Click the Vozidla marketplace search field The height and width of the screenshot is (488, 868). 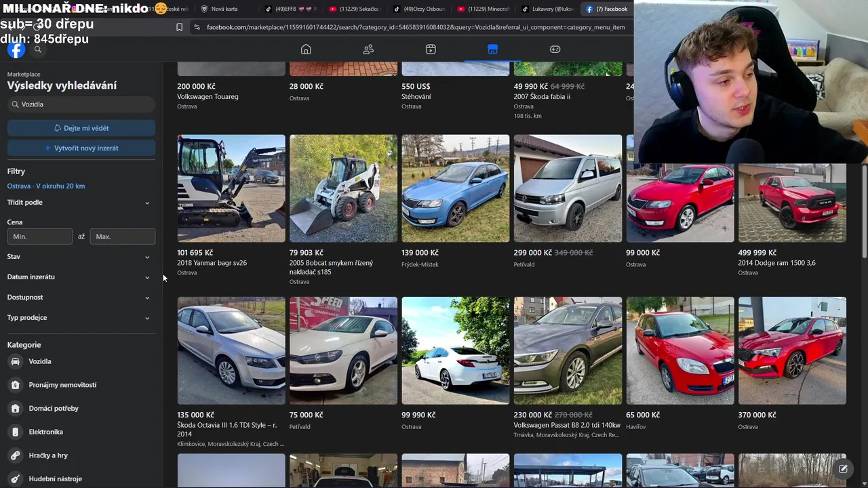click(x=81, y=104)
